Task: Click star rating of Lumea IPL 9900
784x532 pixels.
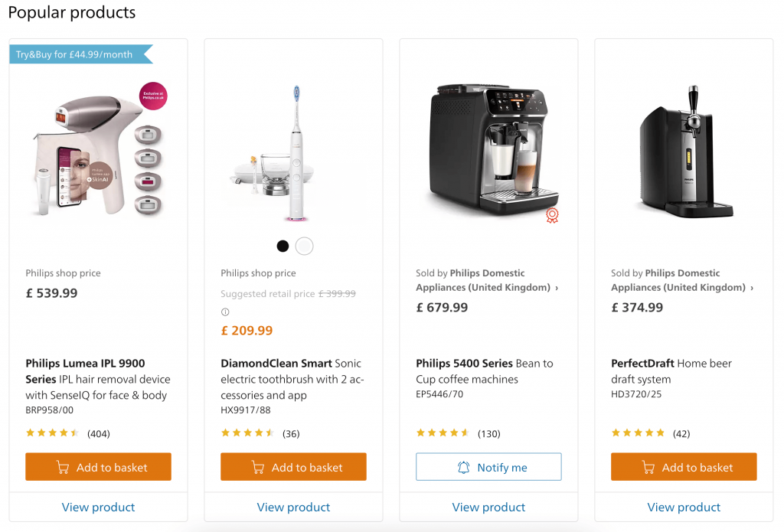Action: pos(53,433)
